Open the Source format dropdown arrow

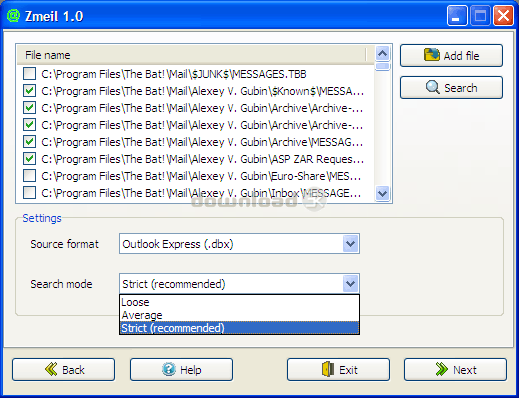click(x=350, y=244)
